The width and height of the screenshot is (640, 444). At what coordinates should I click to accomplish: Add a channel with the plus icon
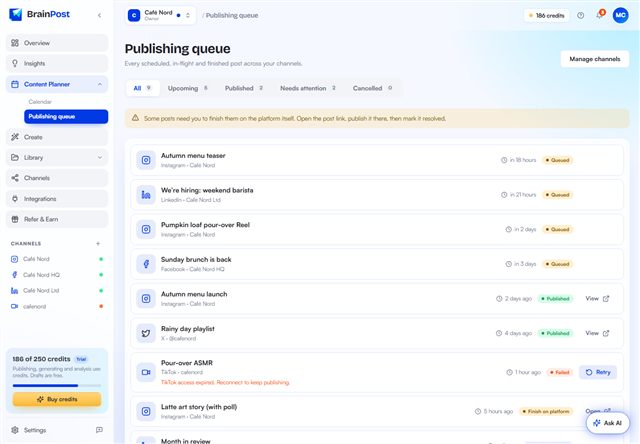[x=98, y=244]
